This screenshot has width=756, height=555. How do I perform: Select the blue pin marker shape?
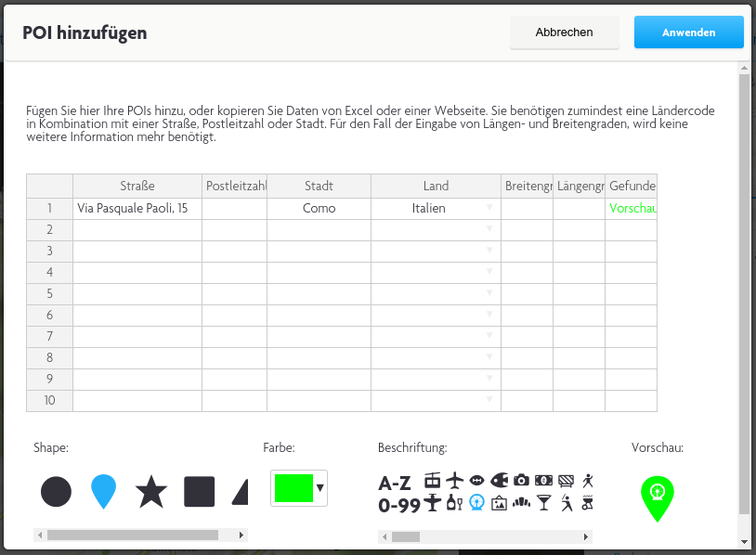pyautogui.click(x=104, y=490)
